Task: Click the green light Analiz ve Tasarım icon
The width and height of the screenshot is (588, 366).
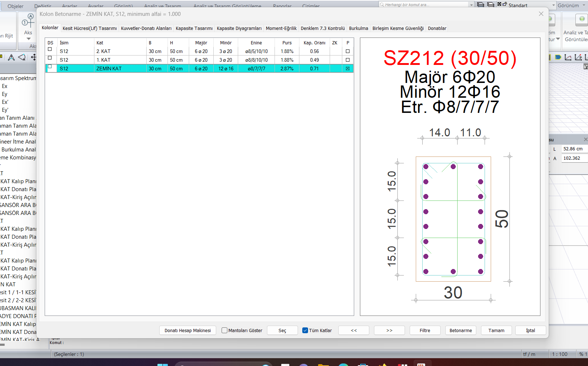Action: point(582,19)
